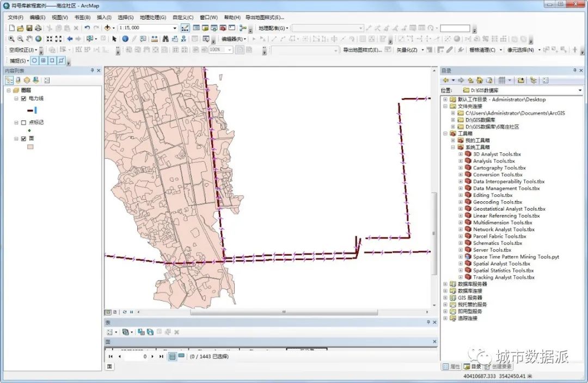This screenshot has width=588, height=383.
Task: Toggle End Snapping button
Action: (x=44, y=60)
